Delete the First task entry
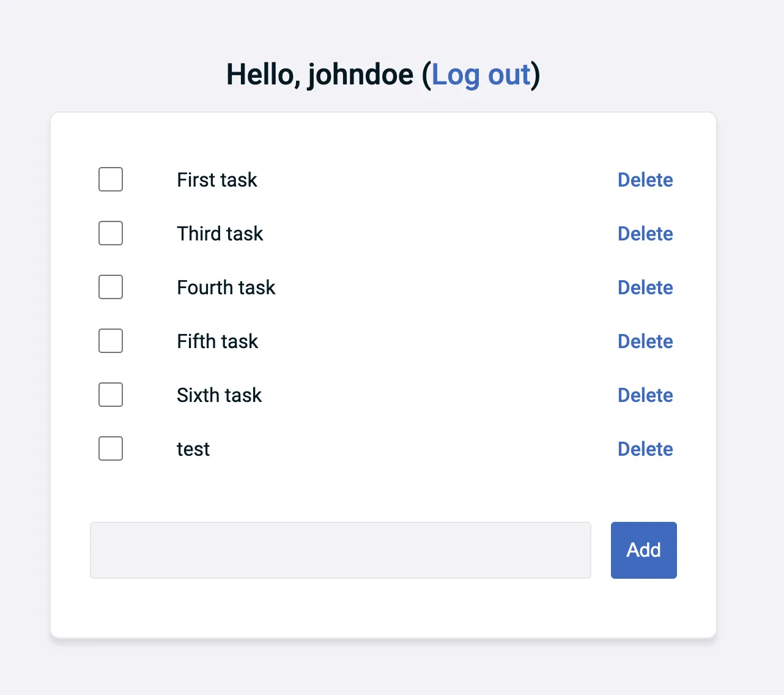 [645, 179]
